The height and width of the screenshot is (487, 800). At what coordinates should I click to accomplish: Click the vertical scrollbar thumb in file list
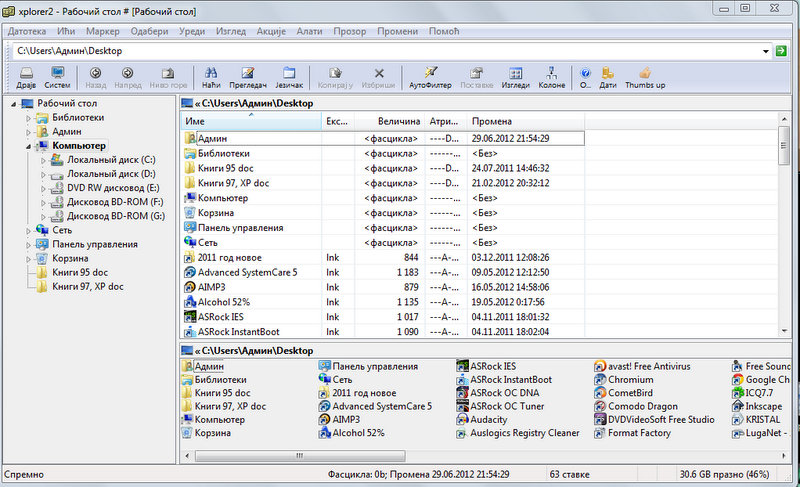784,145
